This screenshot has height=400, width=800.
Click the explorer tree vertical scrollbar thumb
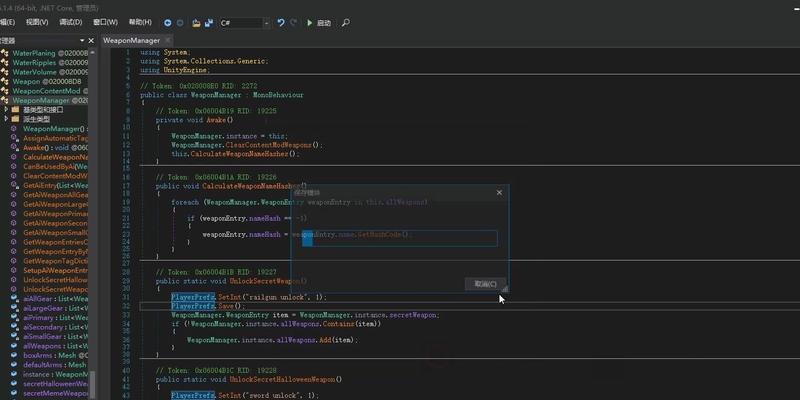coord(92,384)
